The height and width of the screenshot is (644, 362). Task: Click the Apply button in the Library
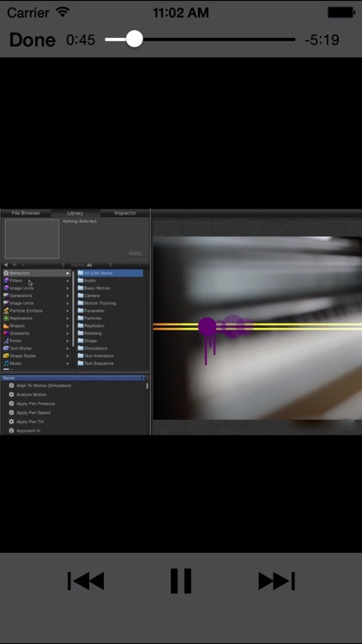point(135,253)
